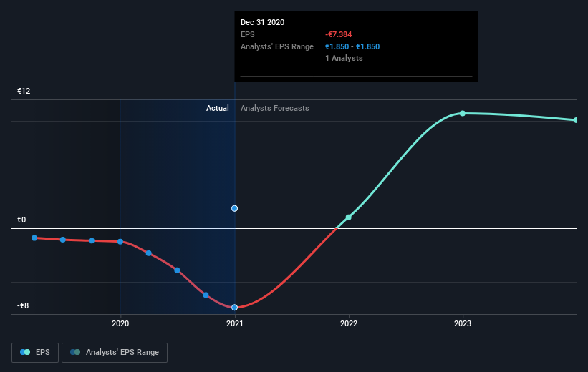588x372 pixels.
Task: Click the €12 y-axis label
Action: pyautogui.click(x=24, y=91)
